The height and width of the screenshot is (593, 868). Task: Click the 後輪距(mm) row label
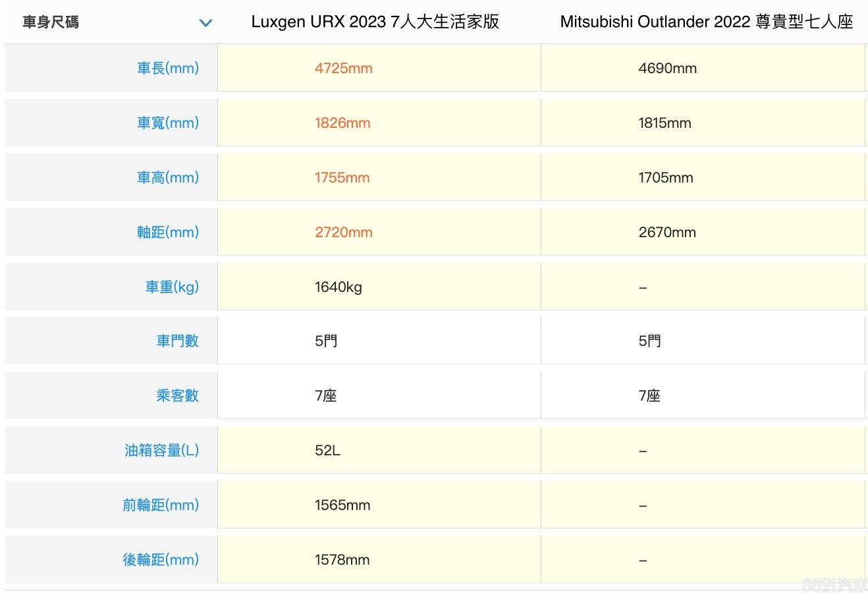[160, 559]
